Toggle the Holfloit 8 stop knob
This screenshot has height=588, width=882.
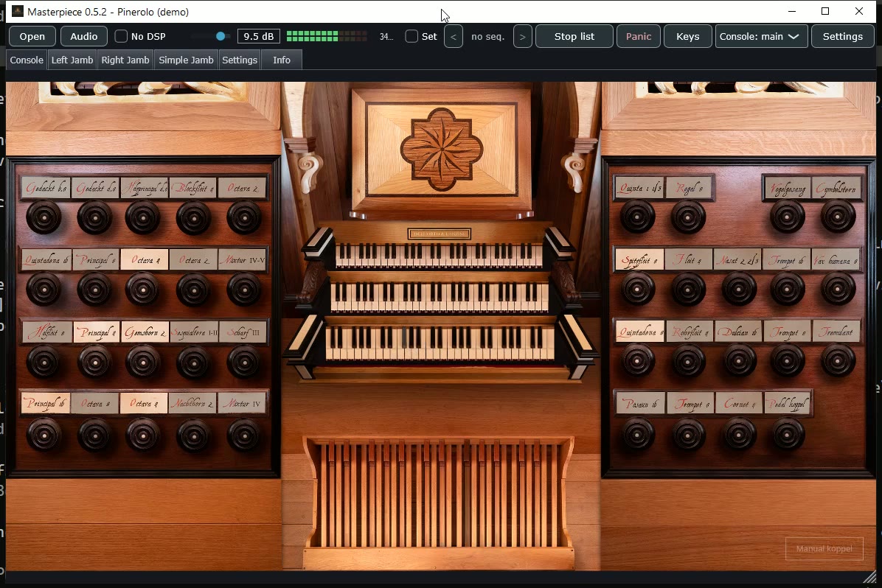pyautogui.click(x=44, y=362)
